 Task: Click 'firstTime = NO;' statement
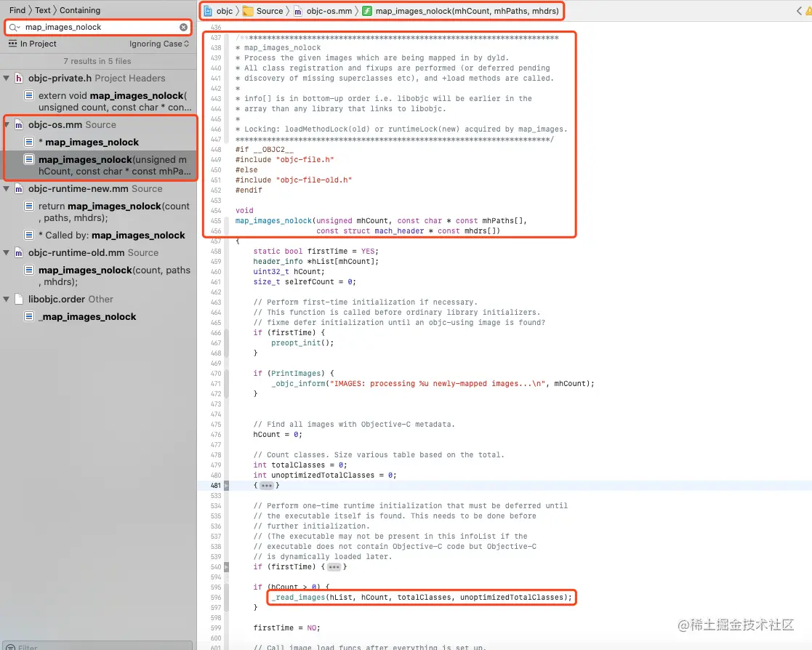point(287,627)
